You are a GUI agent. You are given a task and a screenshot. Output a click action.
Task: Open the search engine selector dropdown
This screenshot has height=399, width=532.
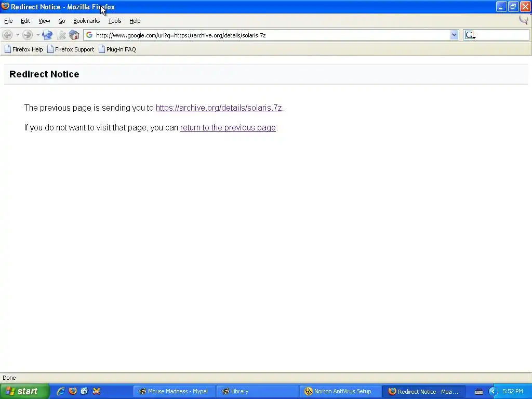click(470, 35)
